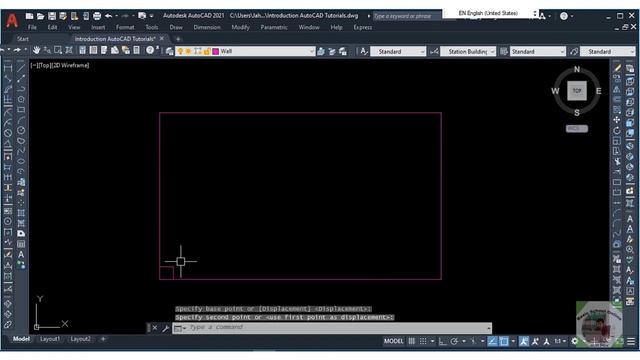This screenshot has height=360, width=640.
Task: Toggle Ortho mode in status bar
Action: tap(442, 341)
